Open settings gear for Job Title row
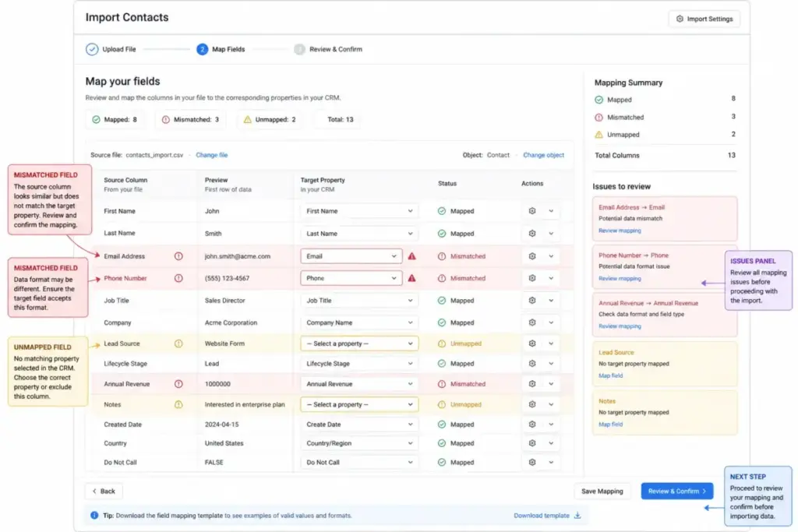This screenshot has width=798, height=532. [531, 301]
